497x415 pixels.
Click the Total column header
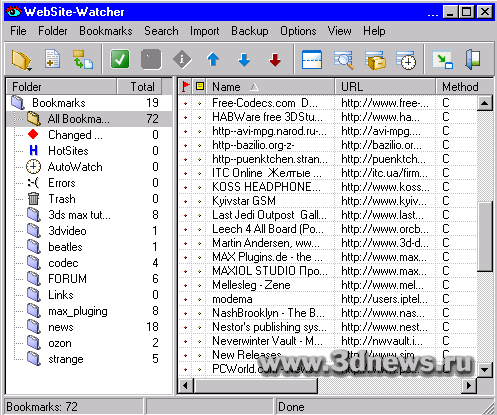[139, 87]
